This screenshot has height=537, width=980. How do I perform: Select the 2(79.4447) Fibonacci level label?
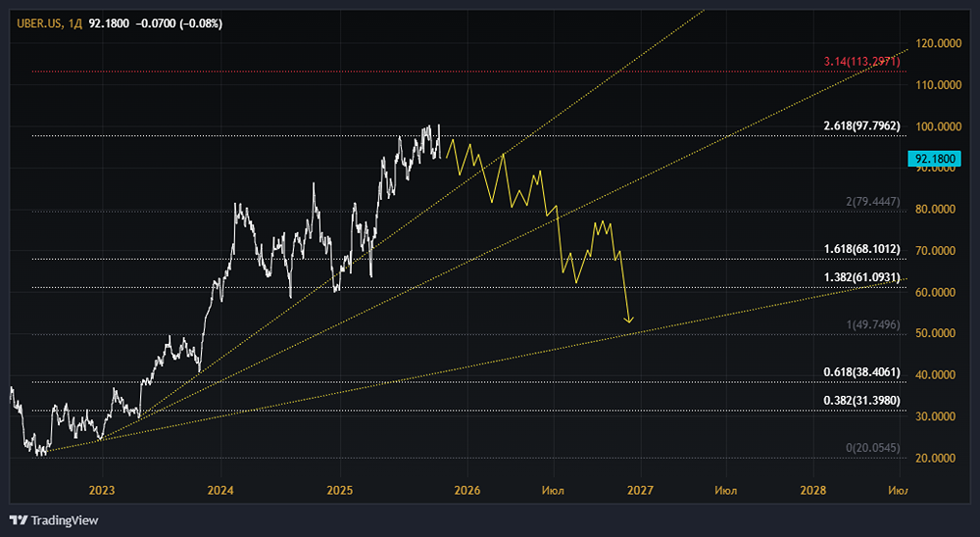[873, 202]
